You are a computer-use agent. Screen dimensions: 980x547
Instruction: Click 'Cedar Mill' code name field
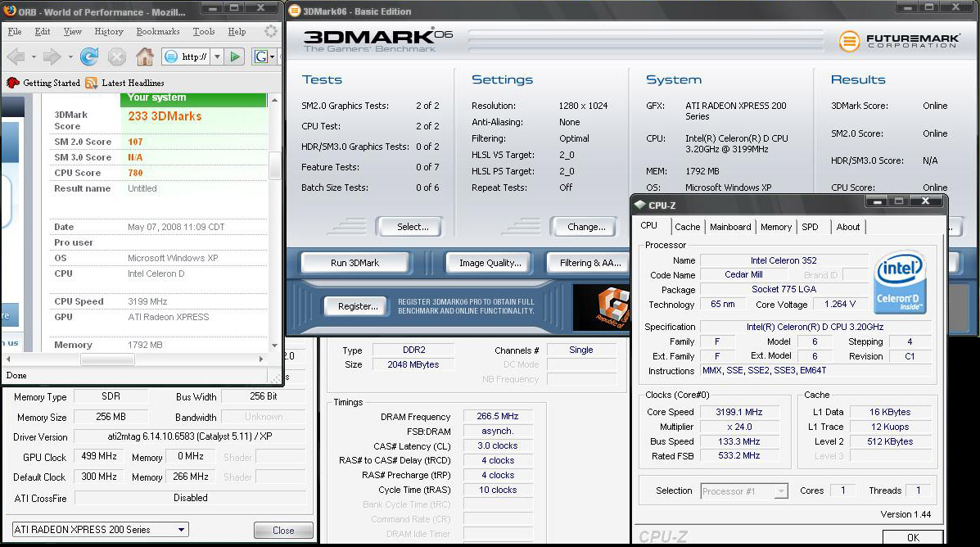click(x=743, y=274)
